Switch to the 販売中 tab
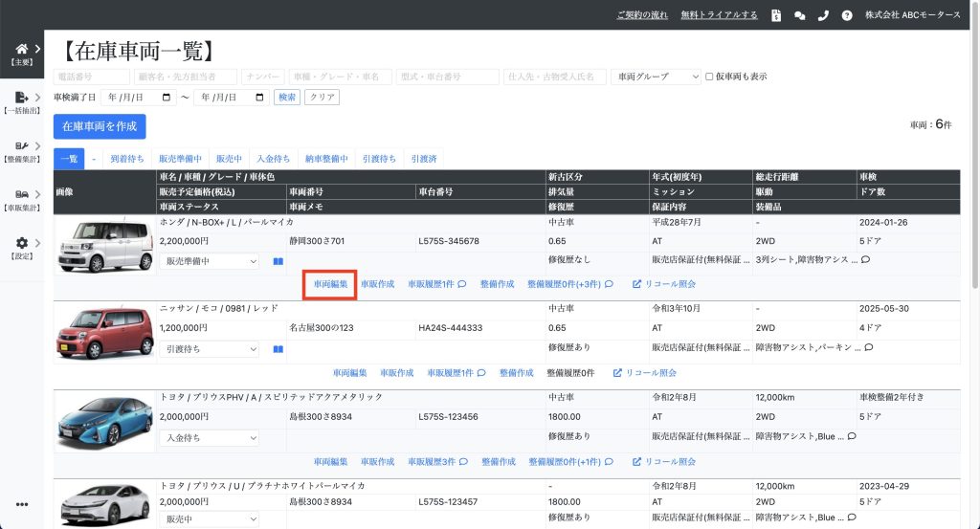 pos(229,159)
